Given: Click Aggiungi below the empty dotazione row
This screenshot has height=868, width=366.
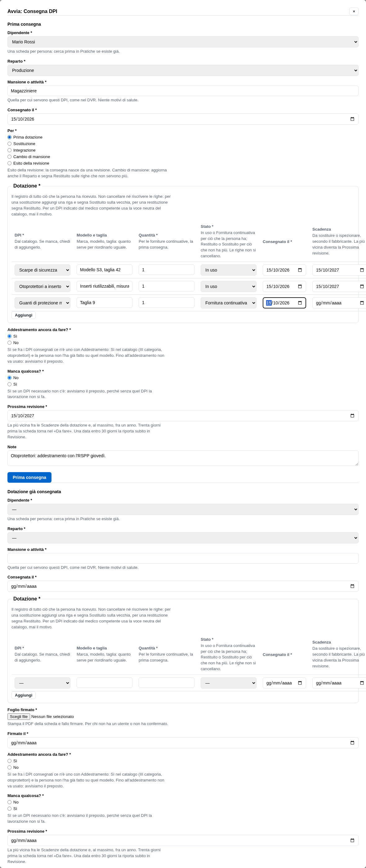Looking at the screenshot, I should [24, 695].
